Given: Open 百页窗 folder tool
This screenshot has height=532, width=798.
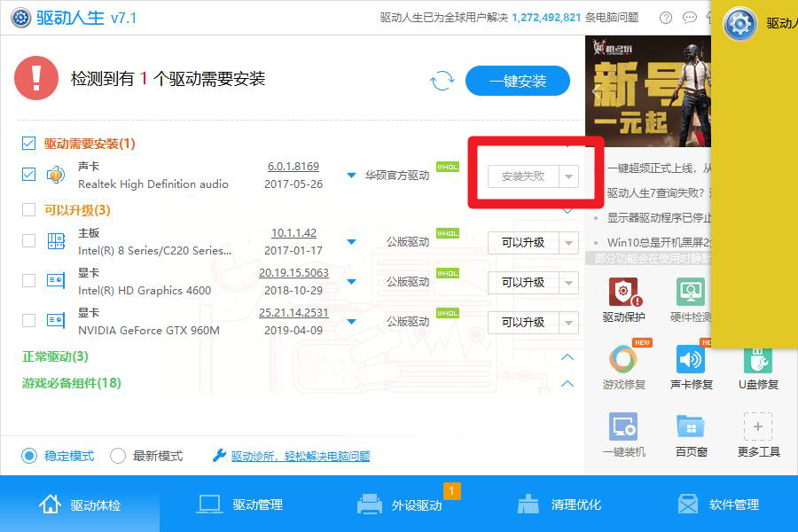Looking at the screenshot, I should [x=691, y=426].
